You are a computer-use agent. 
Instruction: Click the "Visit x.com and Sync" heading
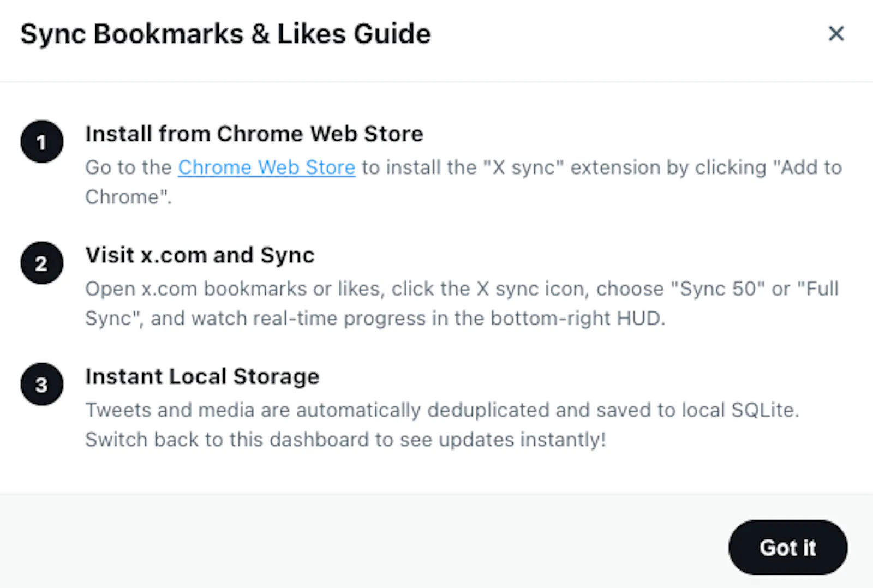coord(200,255)
